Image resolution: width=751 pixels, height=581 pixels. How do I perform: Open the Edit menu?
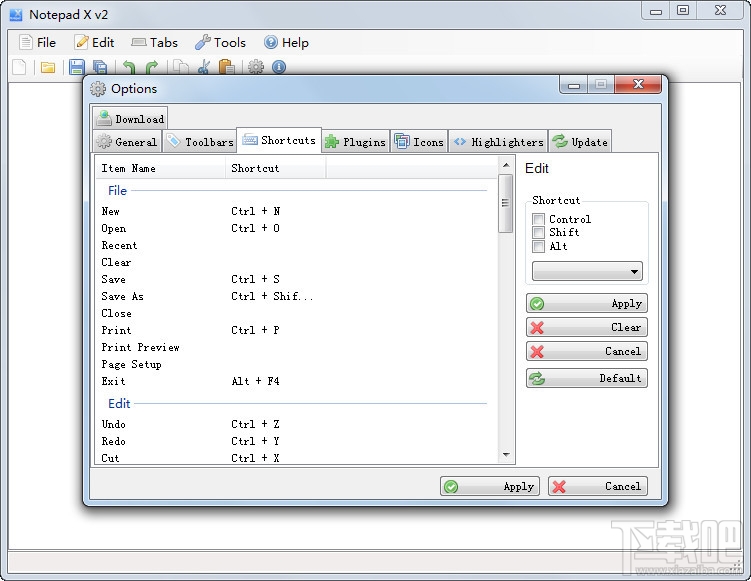click(x=94, y=43)
